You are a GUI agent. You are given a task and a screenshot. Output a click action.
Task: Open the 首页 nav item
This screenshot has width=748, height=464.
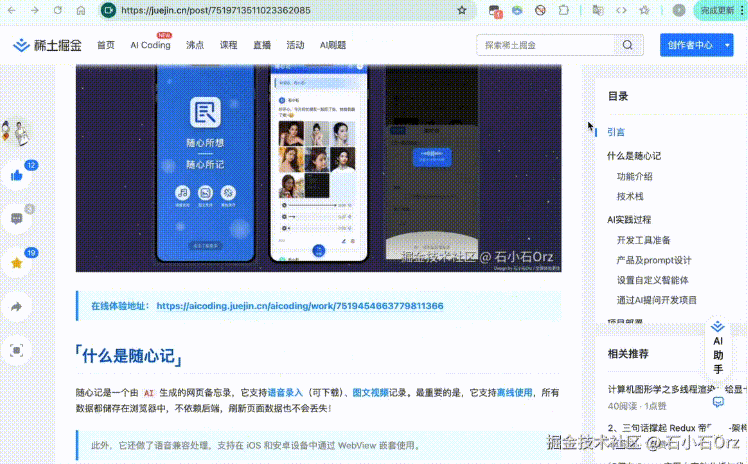pyautogui.click(x=105, y=45)
